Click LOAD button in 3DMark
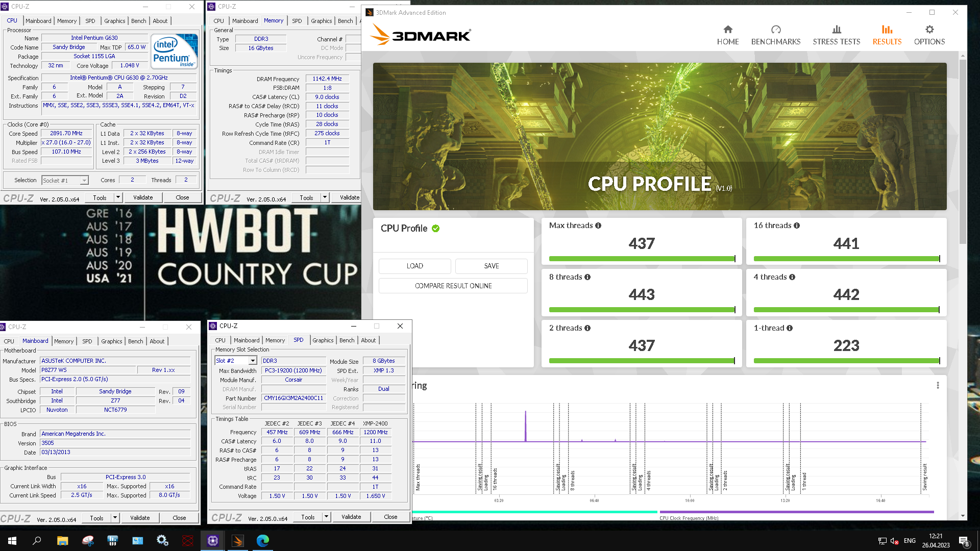 pos(415,266)
